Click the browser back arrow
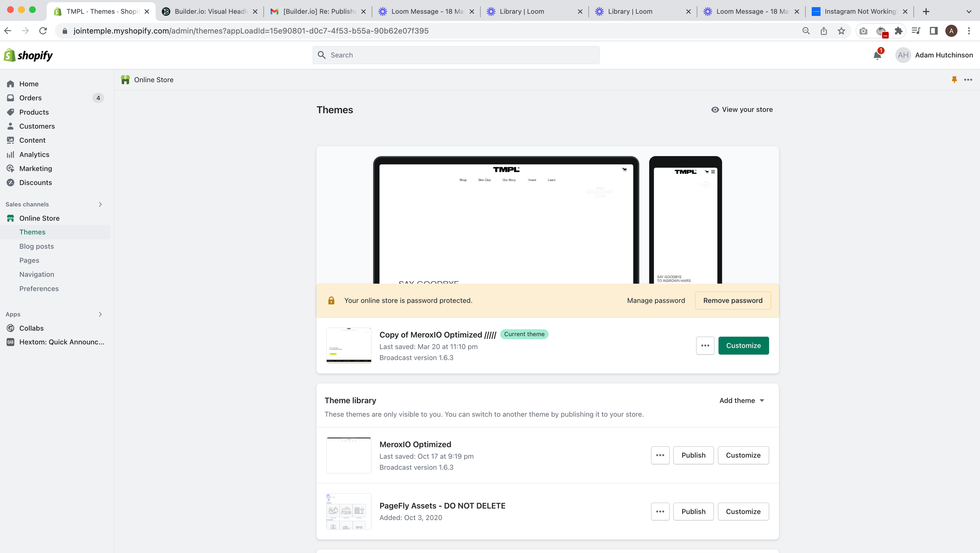 [8, 31]
